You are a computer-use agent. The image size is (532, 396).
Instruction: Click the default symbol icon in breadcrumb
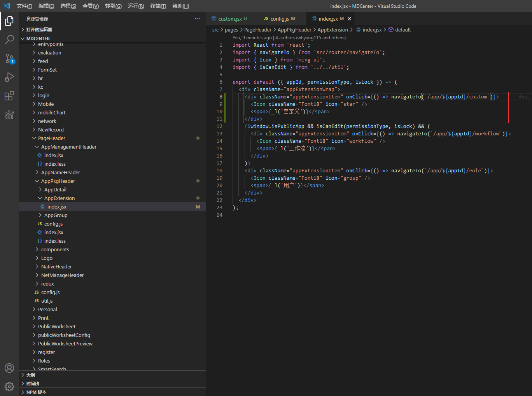[391, 30]
